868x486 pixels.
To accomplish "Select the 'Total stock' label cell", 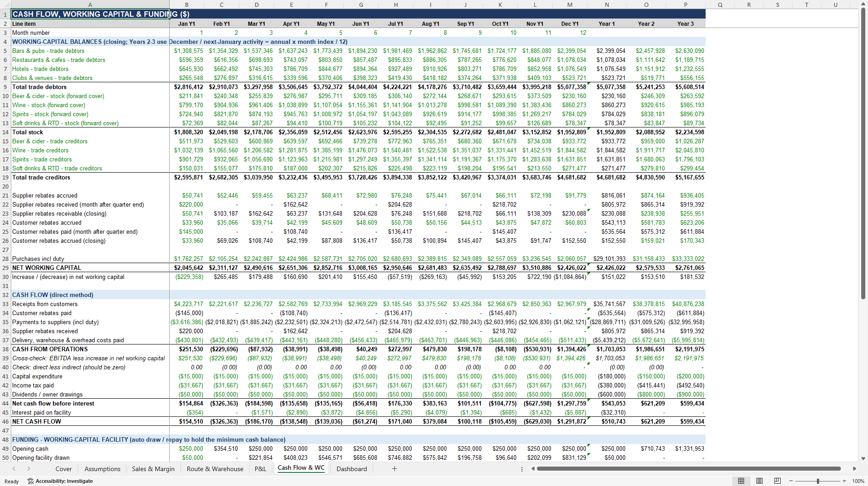I will tap(90, 132).
